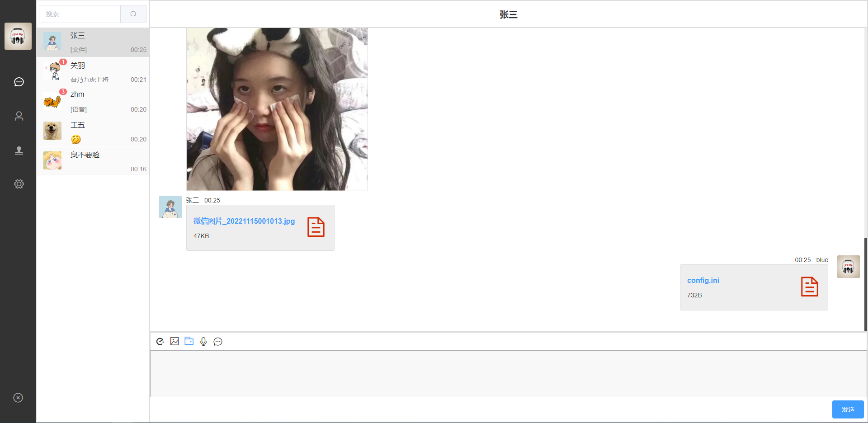Open settings gear in left sidebar
Screen dimensions: 868x423
pyautogui.click(x=19, y=184)
